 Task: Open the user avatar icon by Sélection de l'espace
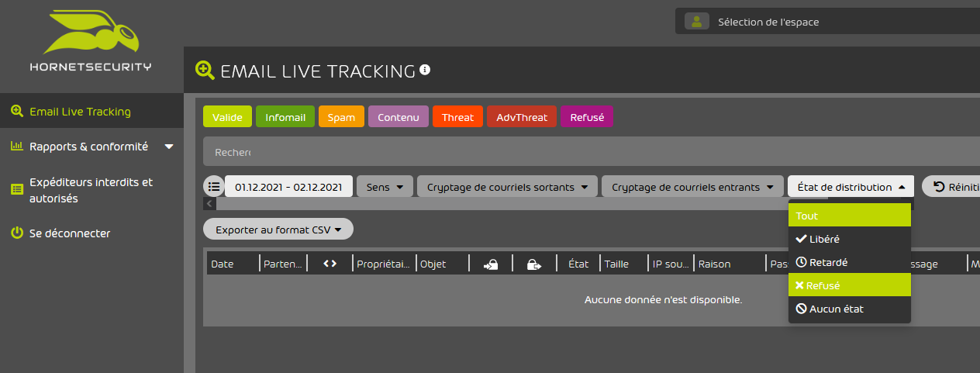tap(696, 22)
